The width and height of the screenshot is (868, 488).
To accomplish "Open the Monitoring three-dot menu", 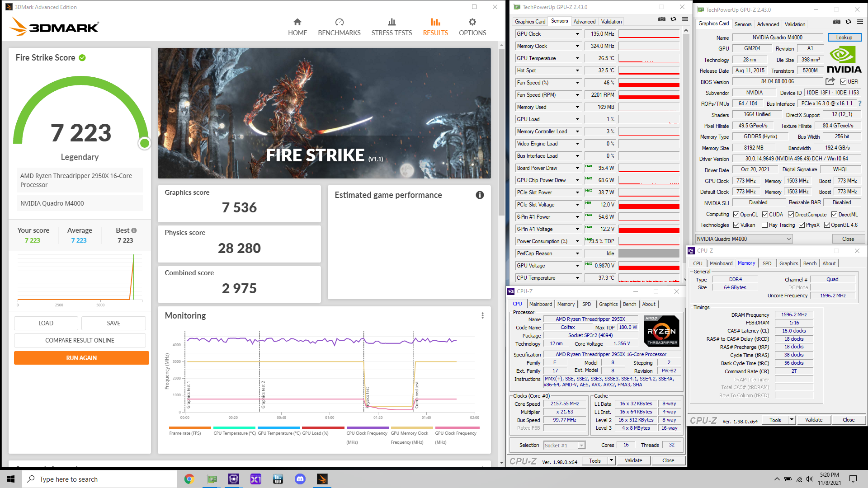I will (482, 315).
